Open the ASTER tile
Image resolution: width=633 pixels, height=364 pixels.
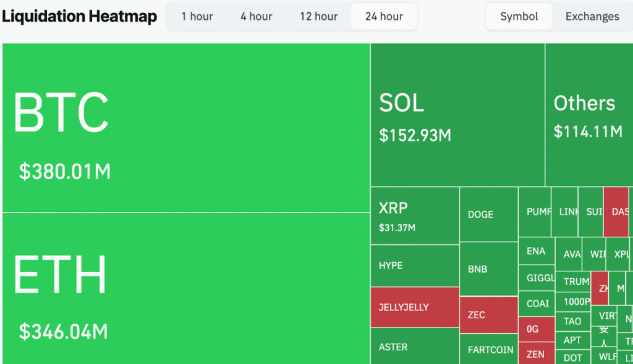414,346
